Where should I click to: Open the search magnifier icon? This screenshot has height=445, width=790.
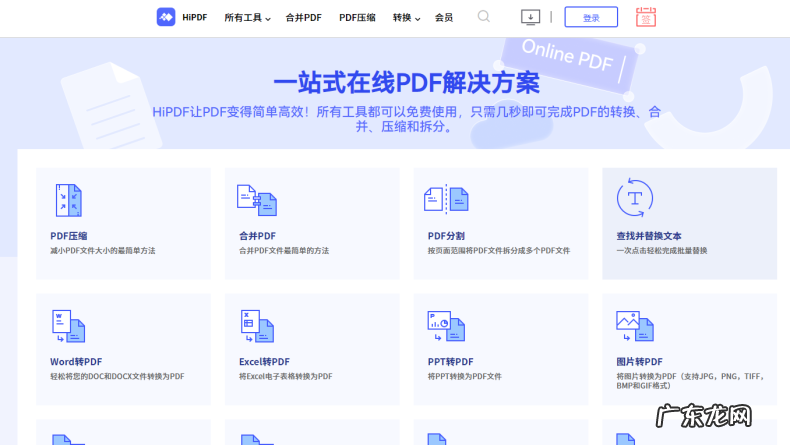point(484,17)
